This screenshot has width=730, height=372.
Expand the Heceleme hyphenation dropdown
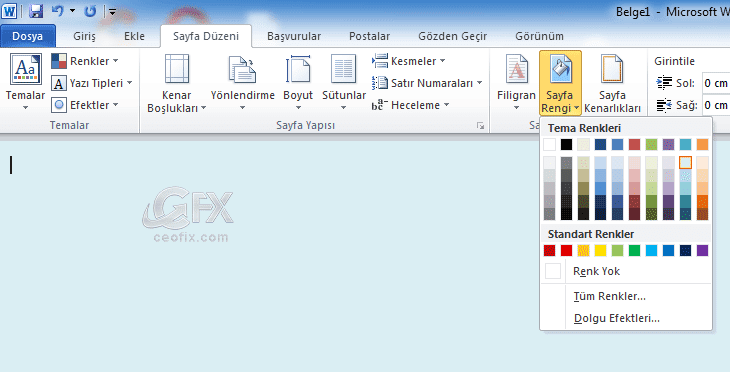(x=410, y=105)
